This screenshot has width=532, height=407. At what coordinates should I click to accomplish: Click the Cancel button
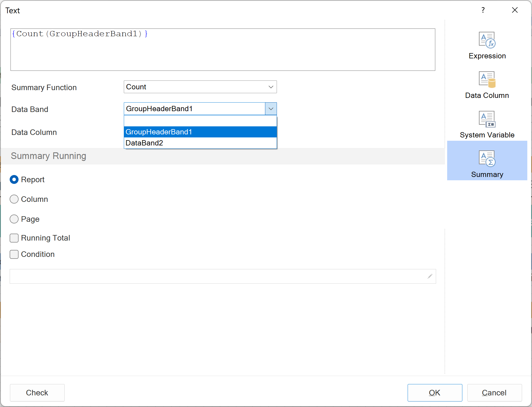click(494, 393)
